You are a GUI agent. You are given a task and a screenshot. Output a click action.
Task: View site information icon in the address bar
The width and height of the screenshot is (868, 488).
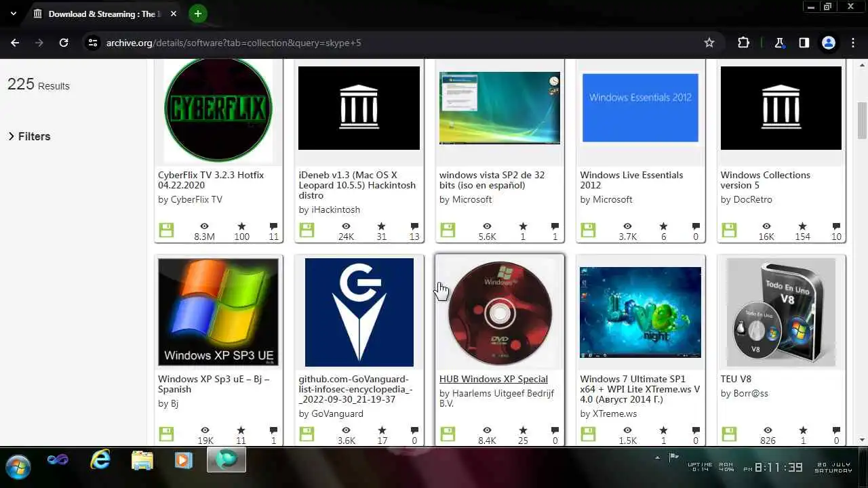(x=94, y=43)
